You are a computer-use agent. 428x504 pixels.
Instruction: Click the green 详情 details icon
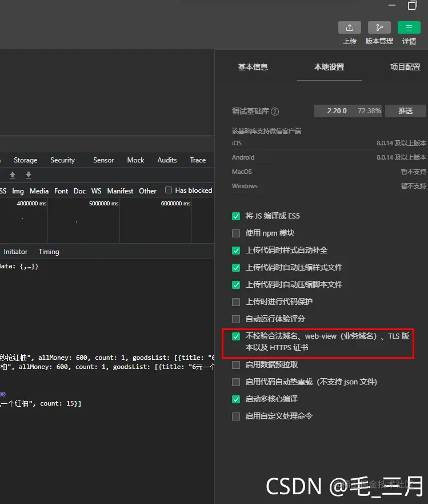(x=409, y=27)
